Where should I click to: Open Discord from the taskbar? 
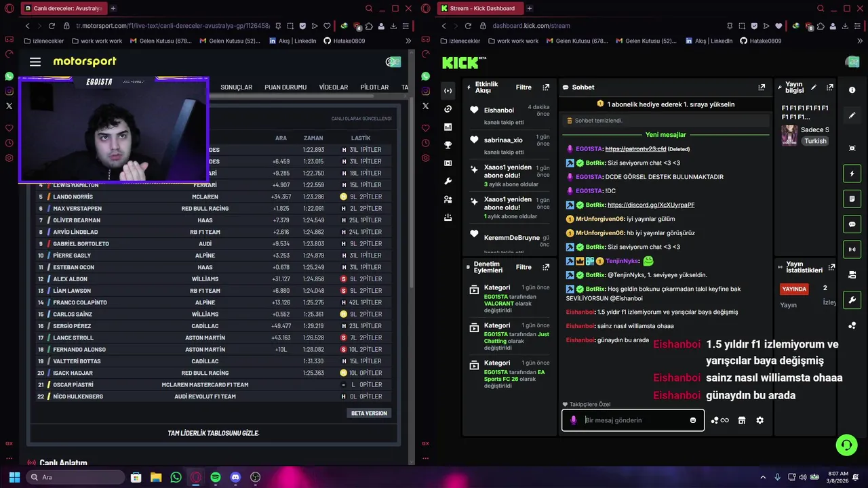(235, 477)
